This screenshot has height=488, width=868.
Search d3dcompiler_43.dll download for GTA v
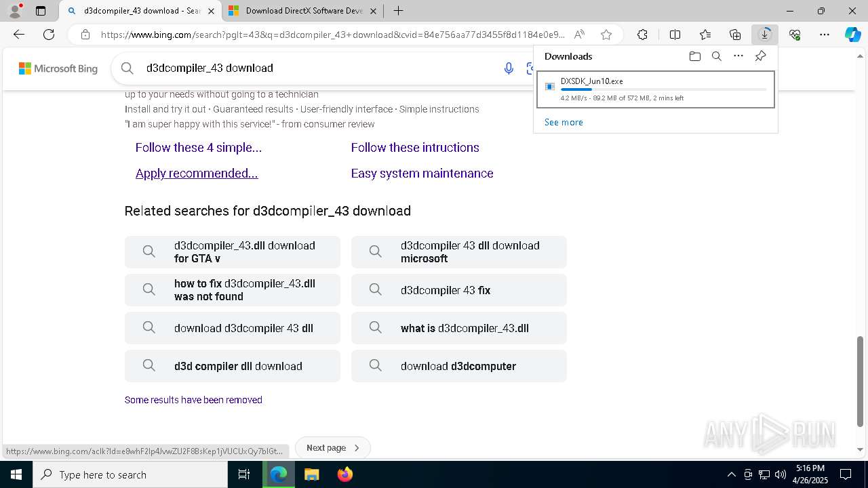pyautogui.click(x=233, y=252)
